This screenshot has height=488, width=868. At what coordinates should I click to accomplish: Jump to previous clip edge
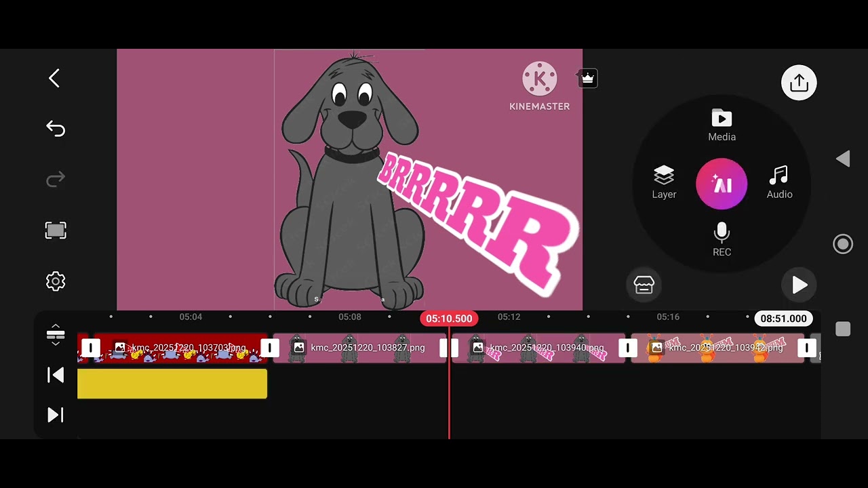[56, 375]
